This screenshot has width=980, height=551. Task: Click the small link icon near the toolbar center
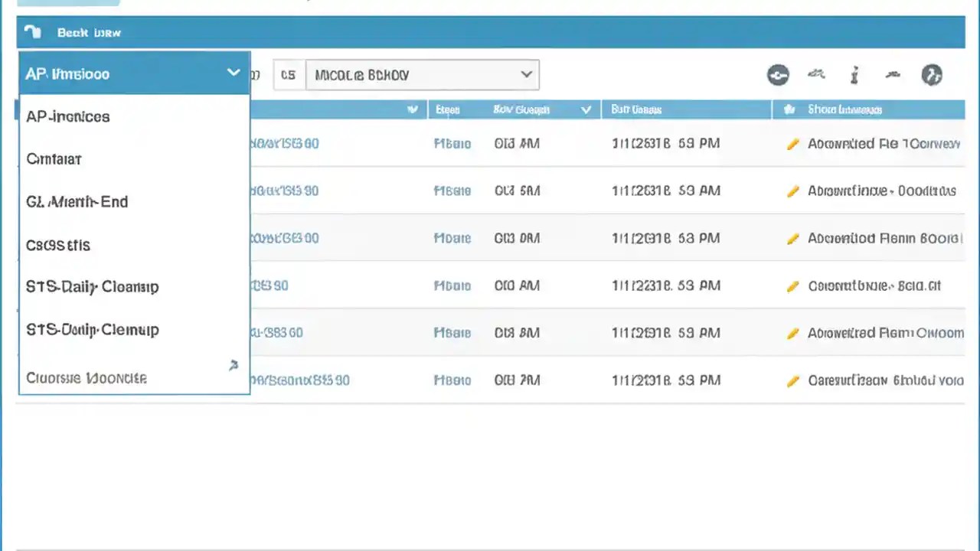point(816,74)
